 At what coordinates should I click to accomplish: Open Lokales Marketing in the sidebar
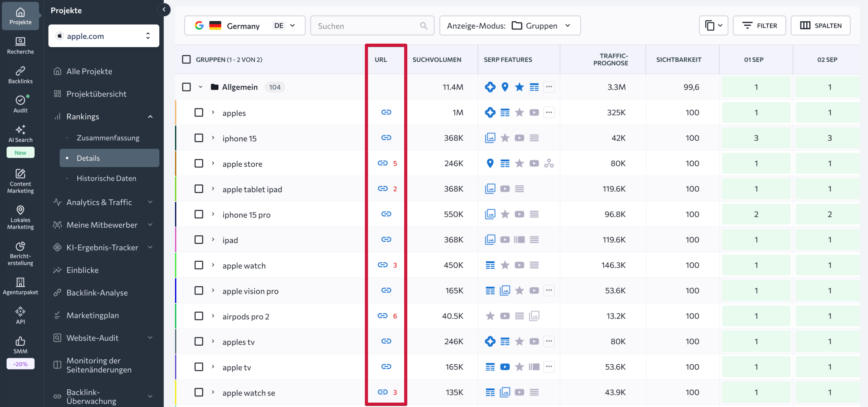pyautogui.click(x=20, y=218)
